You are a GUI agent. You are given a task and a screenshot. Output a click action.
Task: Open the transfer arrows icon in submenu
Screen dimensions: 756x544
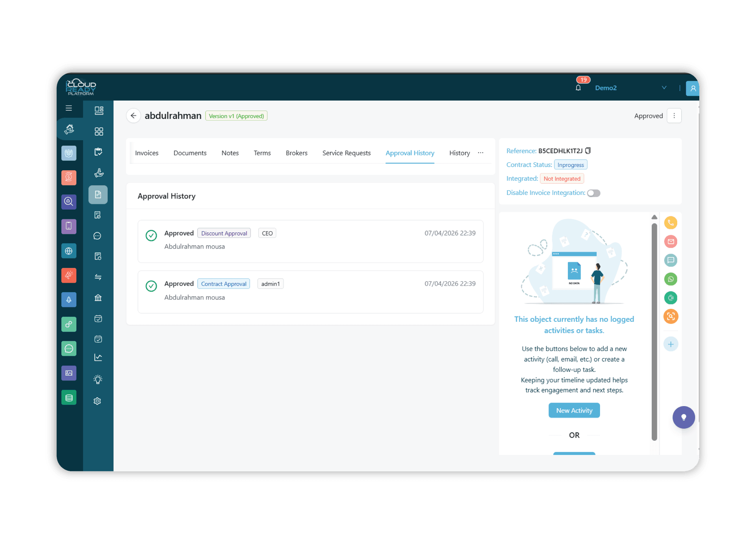click(98, 277)
